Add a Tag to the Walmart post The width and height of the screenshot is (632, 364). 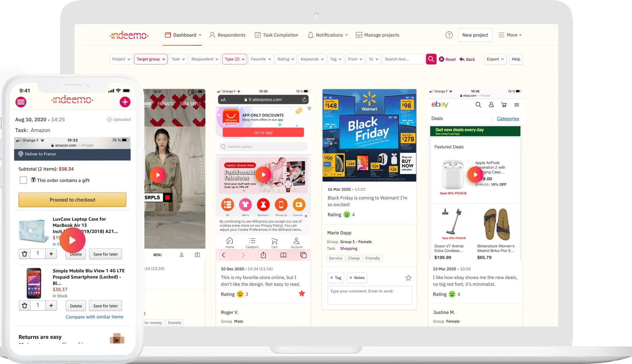point(335,278)
